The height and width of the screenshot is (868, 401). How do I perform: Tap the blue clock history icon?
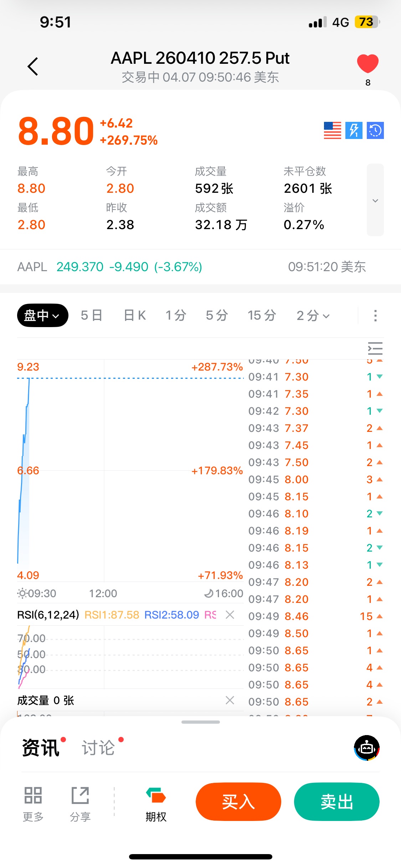click(375, 130)
